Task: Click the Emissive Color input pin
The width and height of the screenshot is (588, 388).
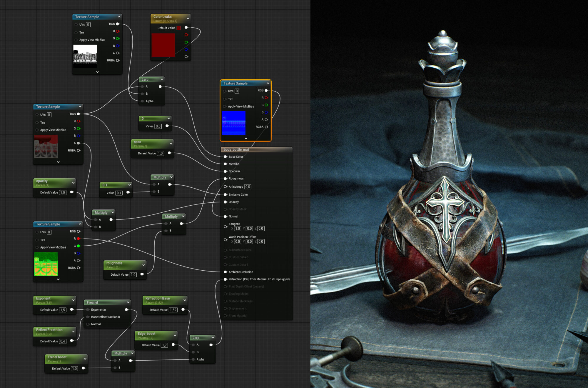Action: pos(225,194)
